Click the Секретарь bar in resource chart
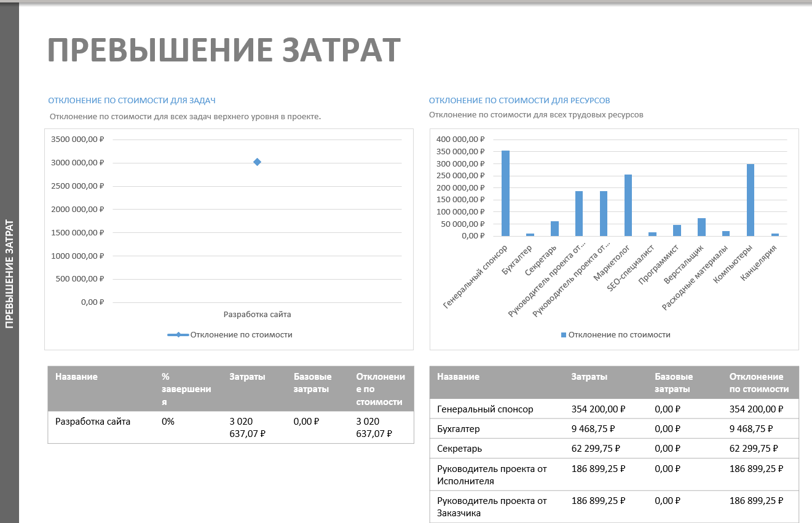Viewport: 812px width, 523px height. click(x=554, y=229)
